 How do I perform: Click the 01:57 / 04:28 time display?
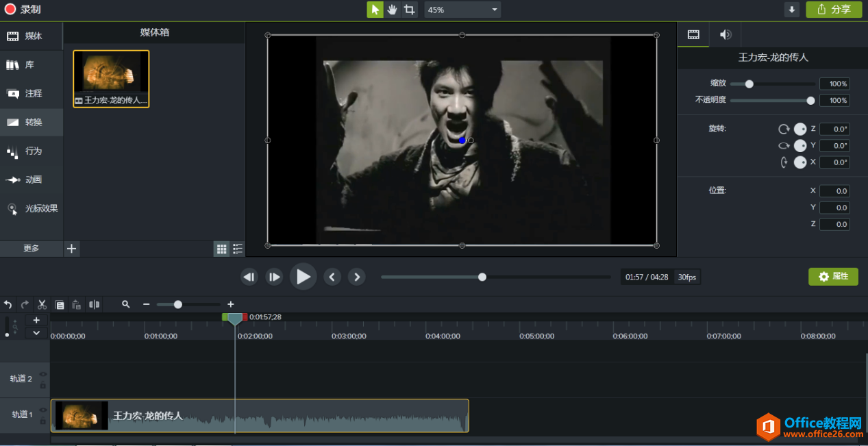tap(647, 277)
